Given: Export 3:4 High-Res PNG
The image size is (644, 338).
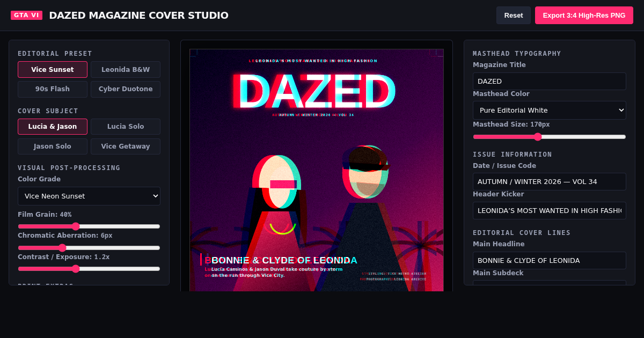Looking at the screenshot, I should click(x=584, y=15).
